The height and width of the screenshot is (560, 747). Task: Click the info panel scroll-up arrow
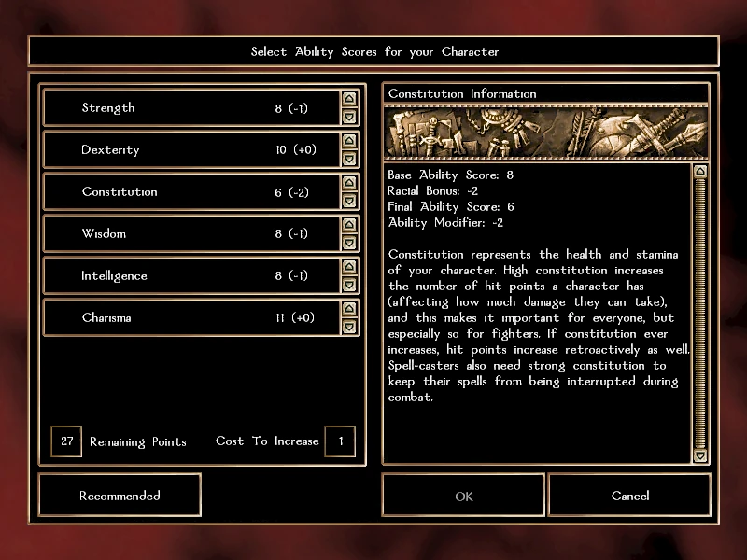[699, 172]
